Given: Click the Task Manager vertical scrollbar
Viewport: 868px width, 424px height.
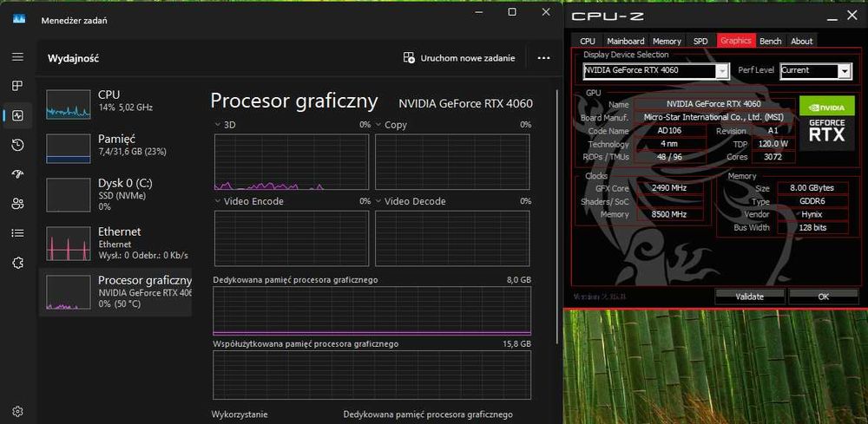Looking at the screenshot, I should pos(557,216).
